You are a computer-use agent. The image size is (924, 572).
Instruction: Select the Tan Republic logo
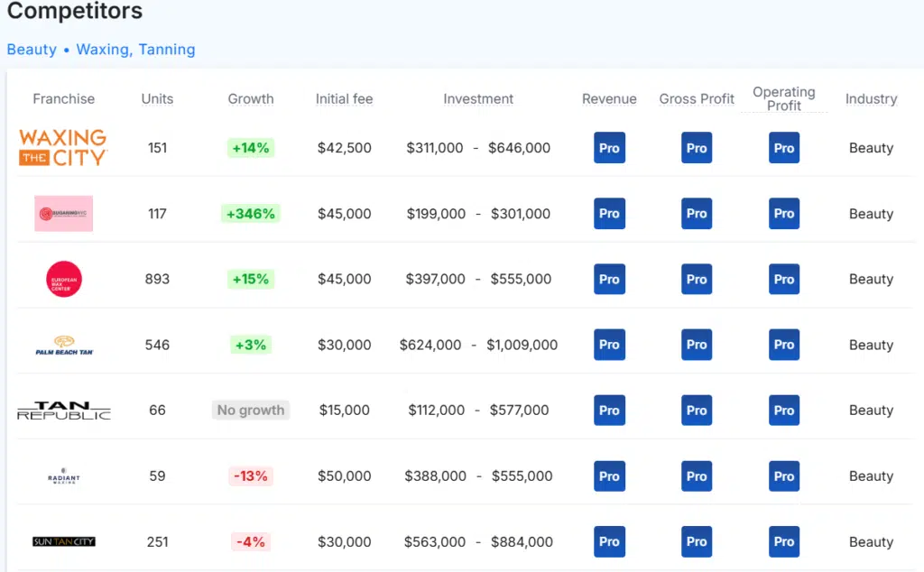(x=64, y=410)
